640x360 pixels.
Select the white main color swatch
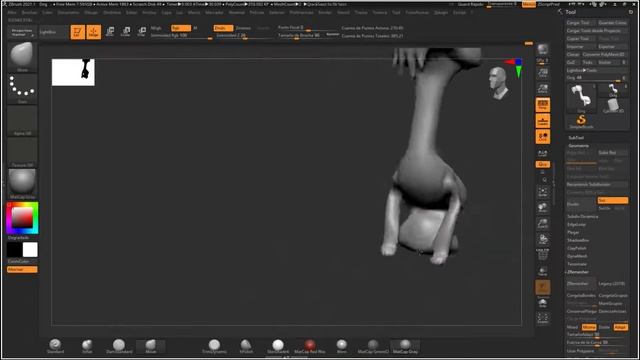[x=30, y=250]
